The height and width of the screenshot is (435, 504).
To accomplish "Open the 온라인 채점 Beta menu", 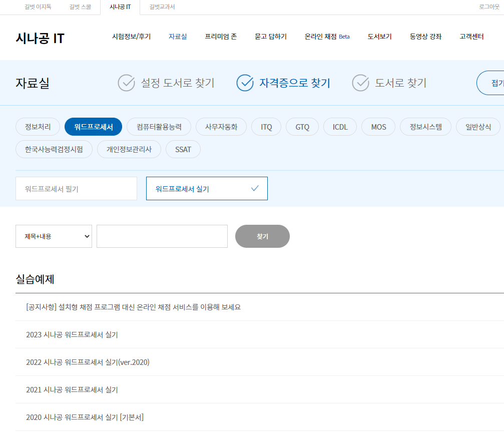I will [x=327, y=37].
